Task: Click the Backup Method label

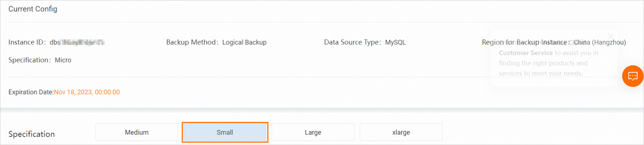Action: (191, 42)
